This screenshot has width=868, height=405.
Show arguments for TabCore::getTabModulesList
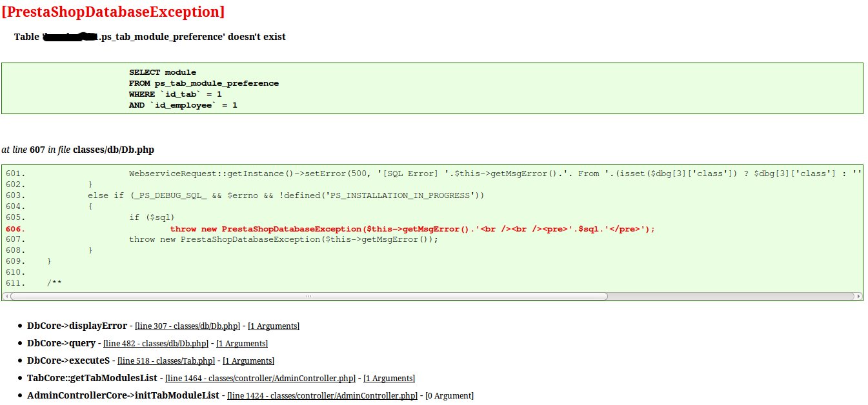pyautogui.click(x=389, y=379)
